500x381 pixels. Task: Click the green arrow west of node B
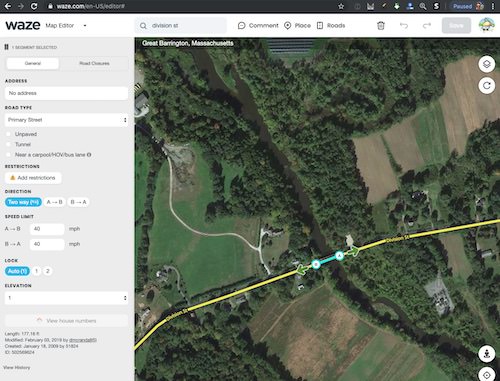[301, 270]
